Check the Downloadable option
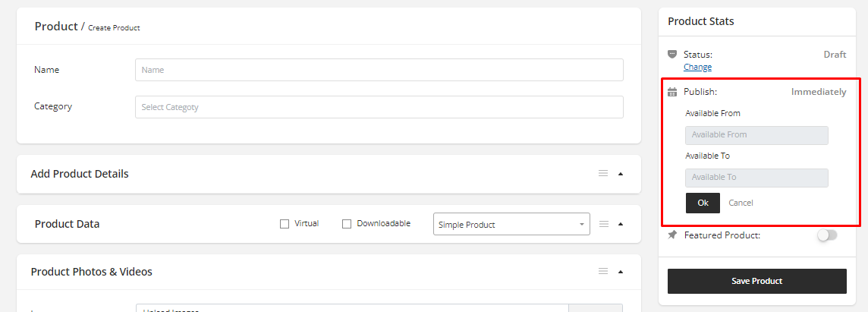Image resolution: width=868 pixels, height=312 pixels. point(347,224)
